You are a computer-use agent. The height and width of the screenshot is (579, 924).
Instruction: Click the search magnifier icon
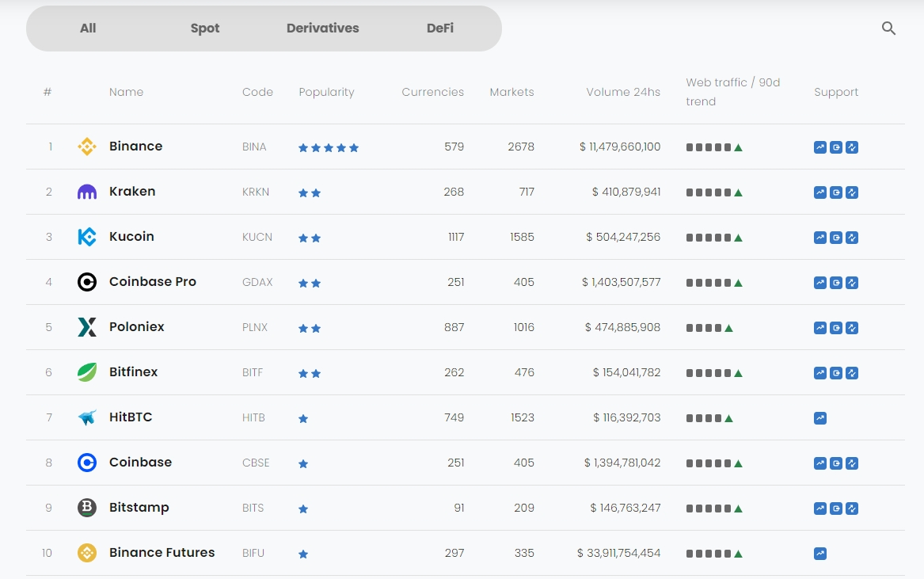coord(888,29)
